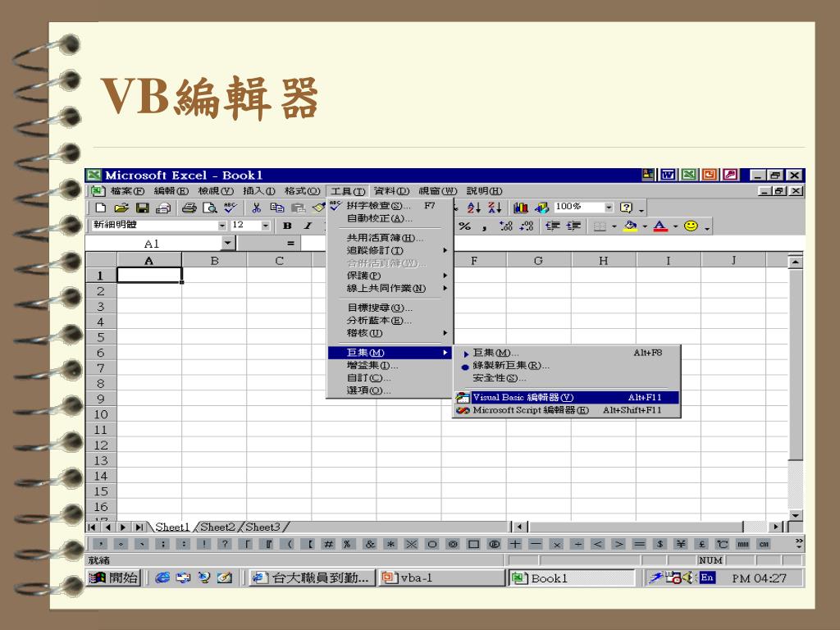Open the zoom 100% dropdown

(609, 208)
